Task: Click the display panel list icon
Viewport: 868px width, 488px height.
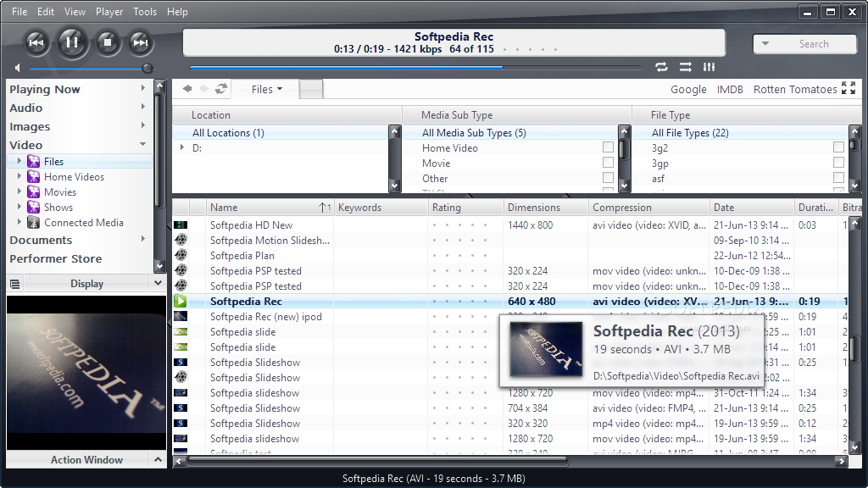Action: tap(15, 284)
